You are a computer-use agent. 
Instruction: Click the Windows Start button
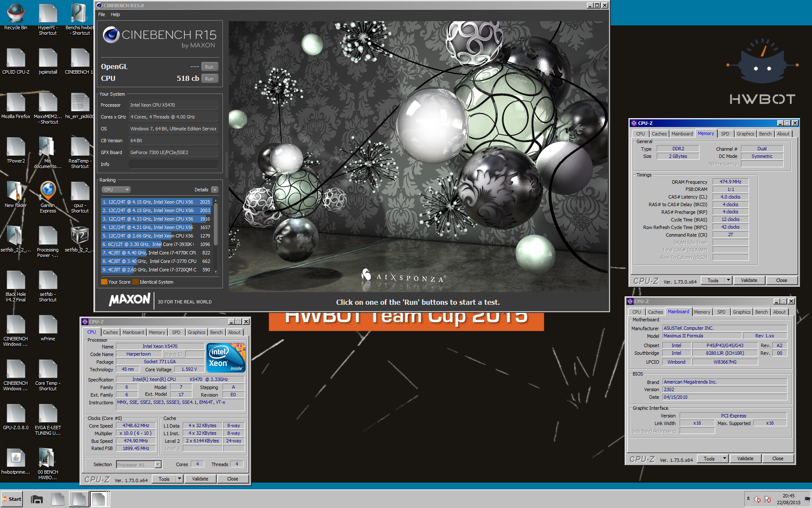(12, 499)
